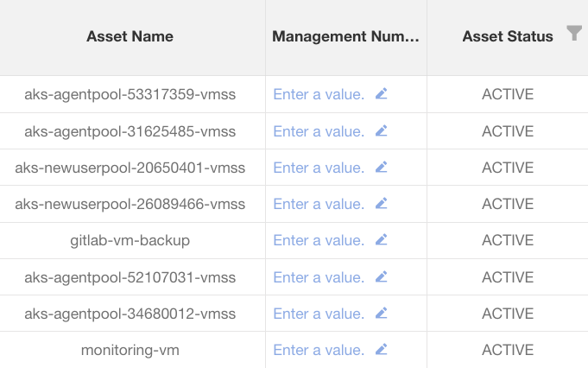Sort by Asset Name column header
This screenshot has height=368, width=588.
click(130, 36)
